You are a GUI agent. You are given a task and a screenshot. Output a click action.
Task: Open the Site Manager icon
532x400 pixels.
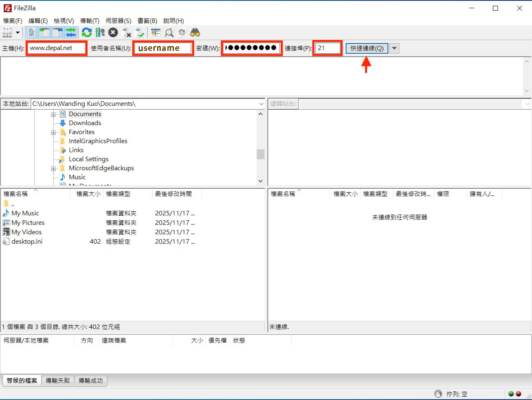[x=7, y=33]
